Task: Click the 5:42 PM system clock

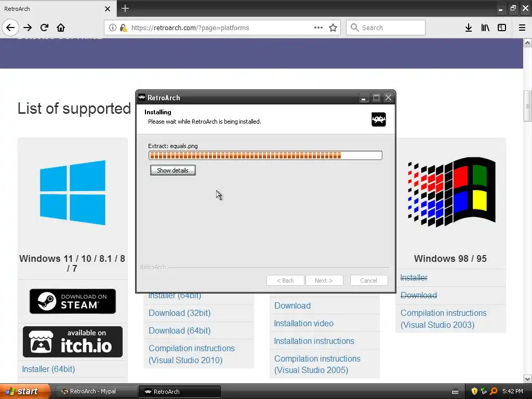Action: coord(513,391)
